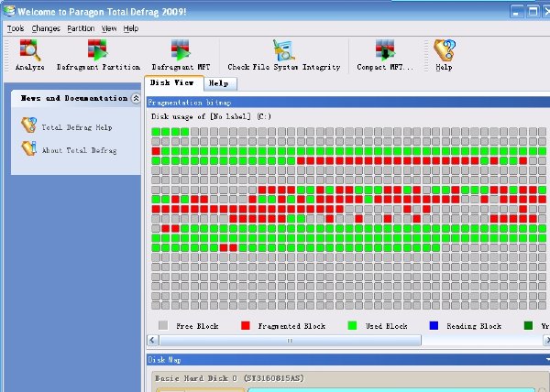This screenshot has width=550, height=392.
Task: Click 'Disk usage of [No label] (C:)' text
Action: coord(211,116)
